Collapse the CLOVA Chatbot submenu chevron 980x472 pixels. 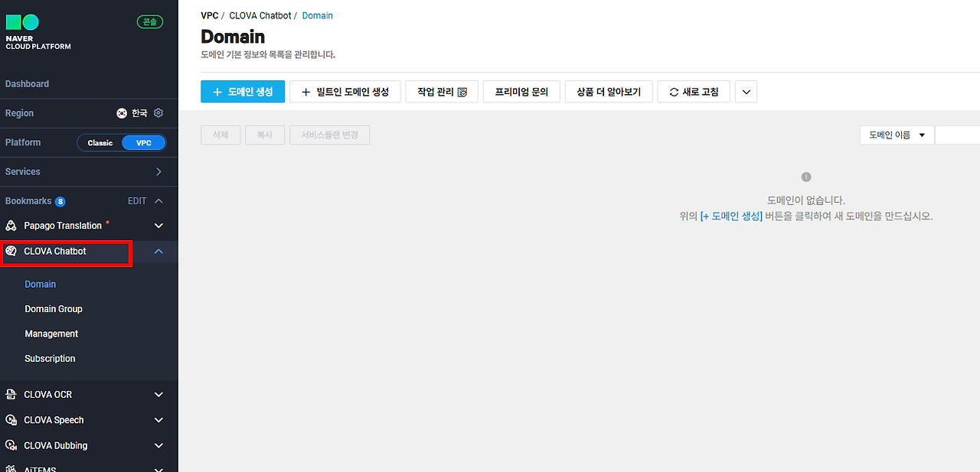pos(158,251)
